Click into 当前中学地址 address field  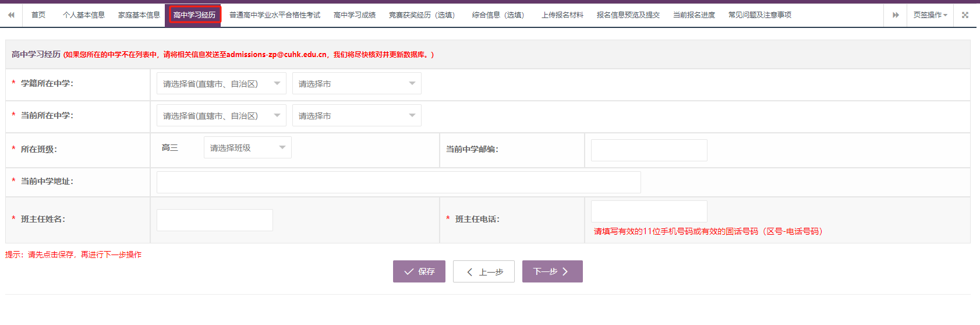point(399,182)
